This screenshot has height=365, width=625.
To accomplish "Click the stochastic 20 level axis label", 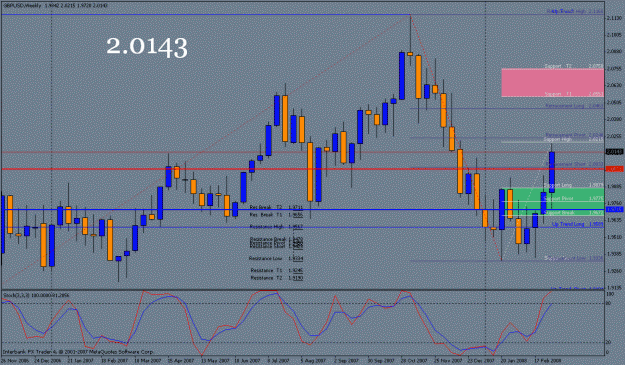I will coord(609,342).
